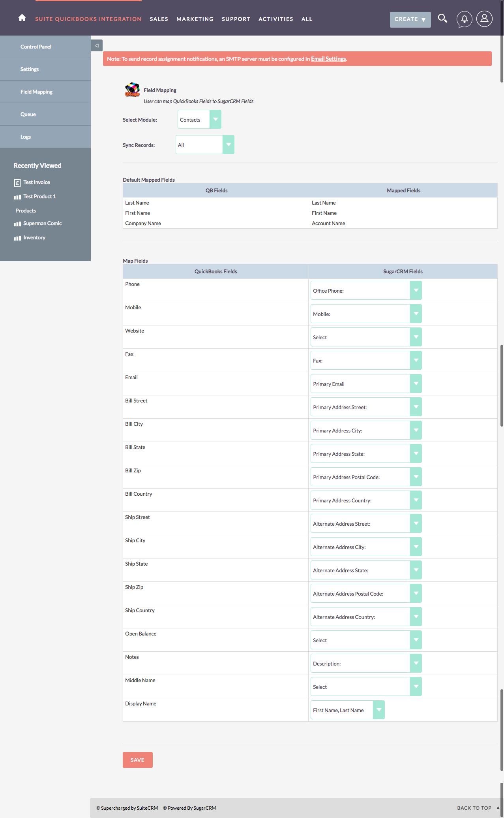Image resolution: width=504 pixels, height=818 pixels.
Task: Open Ship City mapping dropdown
Action: click(366, 547)
